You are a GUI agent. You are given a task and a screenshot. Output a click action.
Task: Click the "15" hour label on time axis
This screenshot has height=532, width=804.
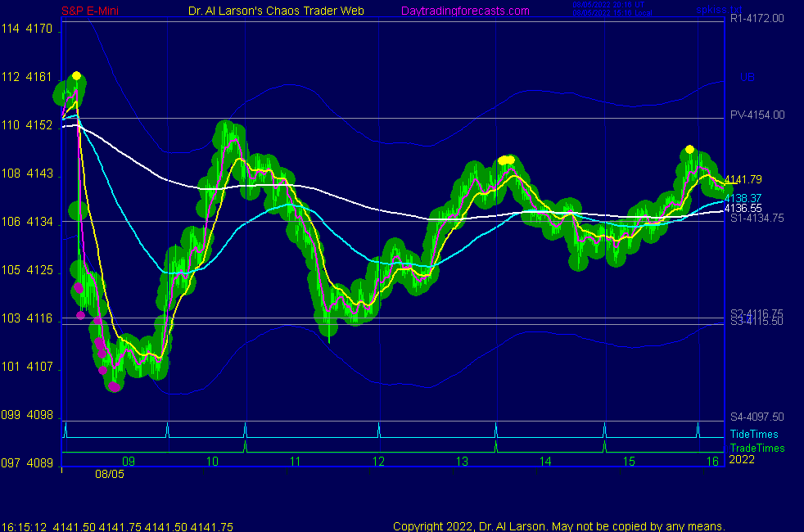[x=629, y=462]
